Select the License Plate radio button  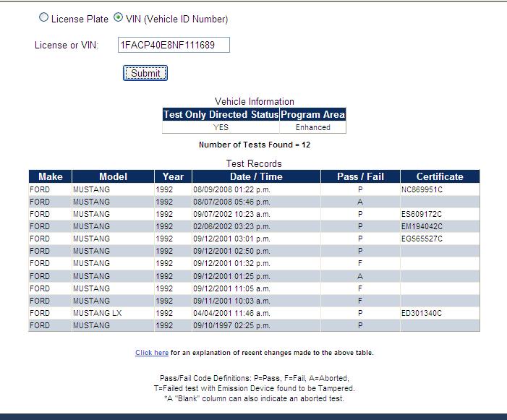point(43,19)
